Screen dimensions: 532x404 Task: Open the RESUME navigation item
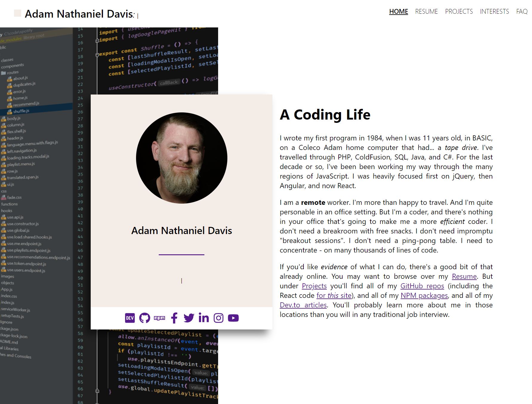(x=426, y=12)
